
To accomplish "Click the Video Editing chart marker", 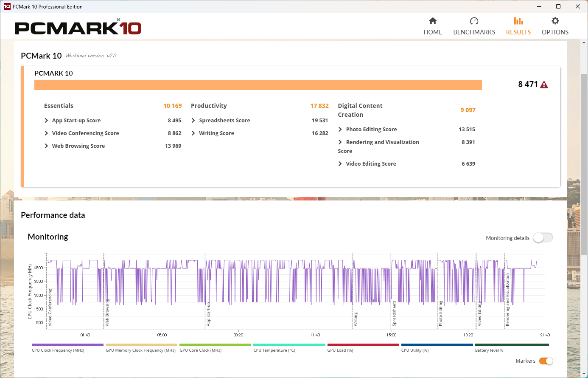I will (x=479, y=314).
